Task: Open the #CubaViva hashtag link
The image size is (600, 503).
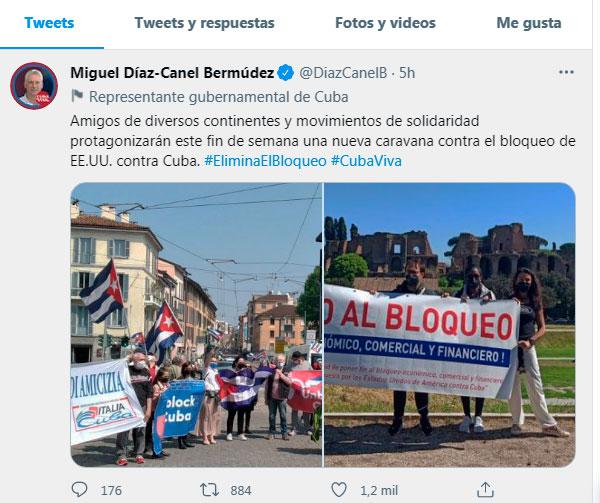Action: 366,161
